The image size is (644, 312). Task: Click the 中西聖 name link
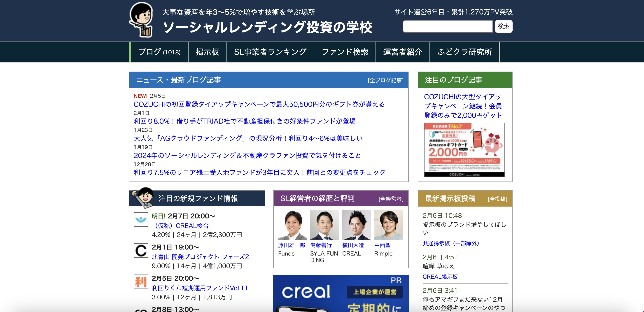383,245
